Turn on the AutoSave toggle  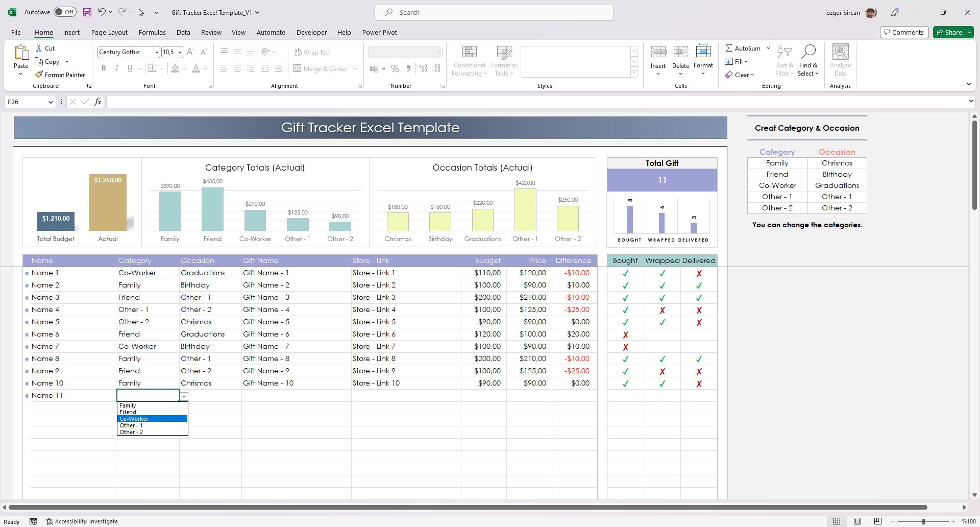click(65, 11)
